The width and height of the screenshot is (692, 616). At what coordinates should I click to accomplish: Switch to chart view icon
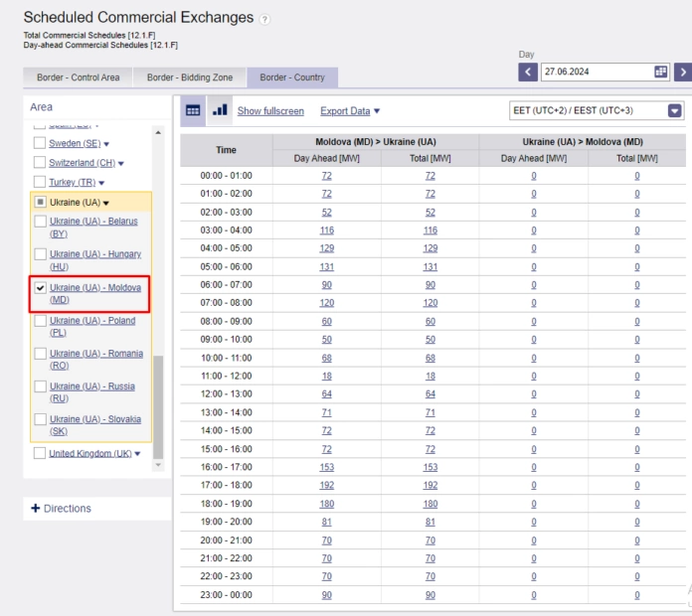coord(220,110)
